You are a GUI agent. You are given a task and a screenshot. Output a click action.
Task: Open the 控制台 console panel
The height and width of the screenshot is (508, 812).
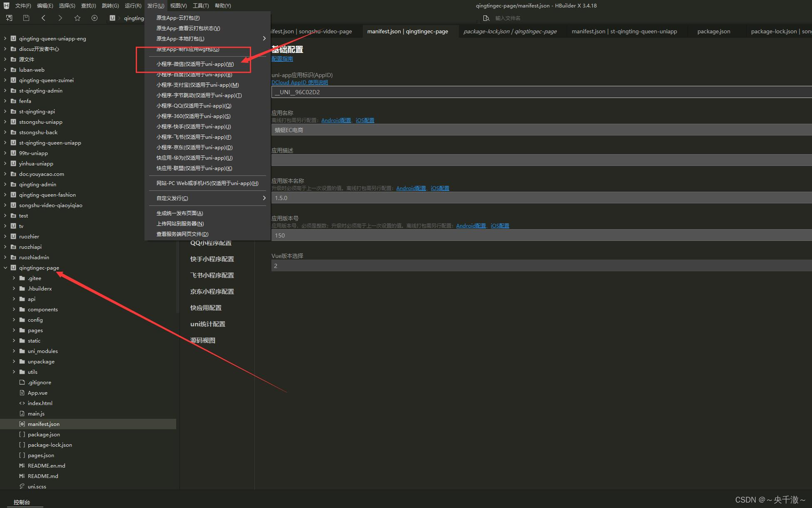(x=22, y=502)
